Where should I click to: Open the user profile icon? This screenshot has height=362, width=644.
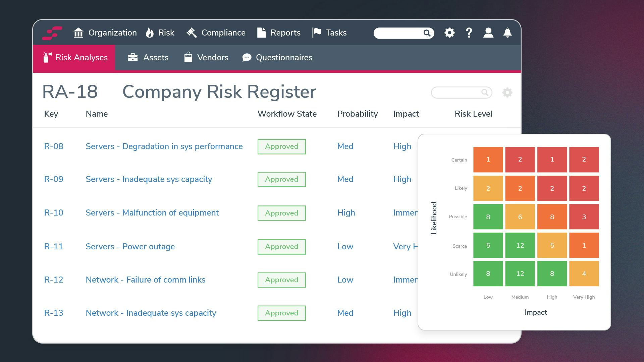tap(488, 33)
